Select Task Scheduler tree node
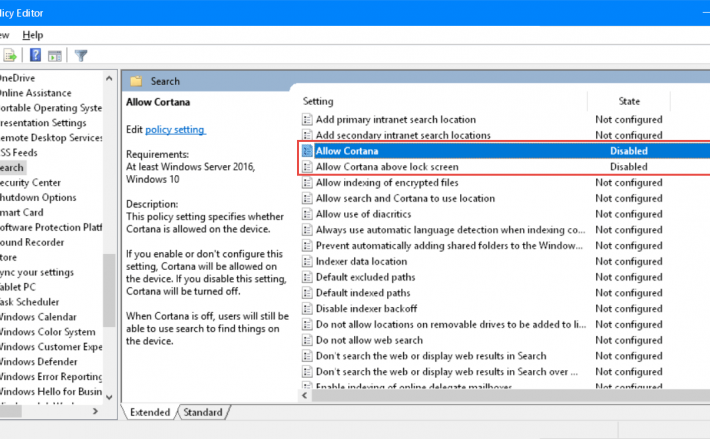This screenshot has width=710, height=439. [29, 302]
